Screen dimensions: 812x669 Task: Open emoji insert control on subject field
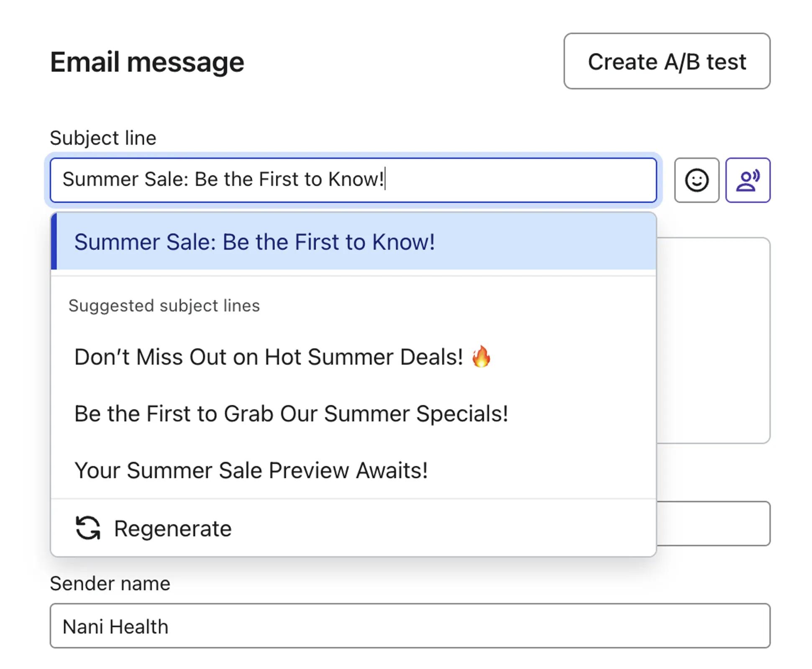(x=696, y=180)
